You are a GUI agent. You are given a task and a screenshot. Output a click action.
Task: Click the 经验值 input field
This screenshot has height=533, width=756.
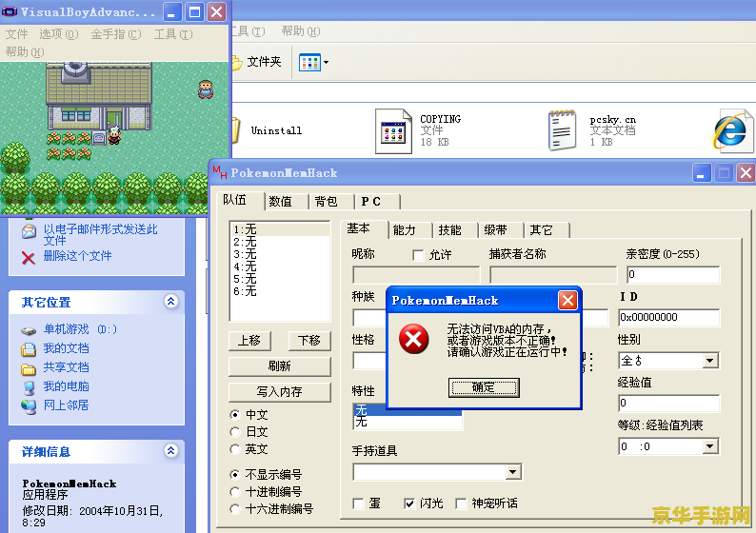pos(669,403)
